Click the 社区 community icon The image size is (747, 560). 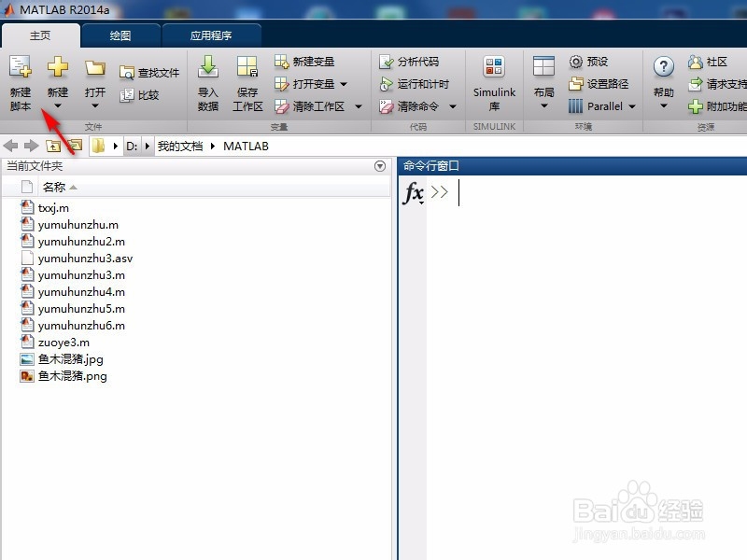[x=696, y=62]
